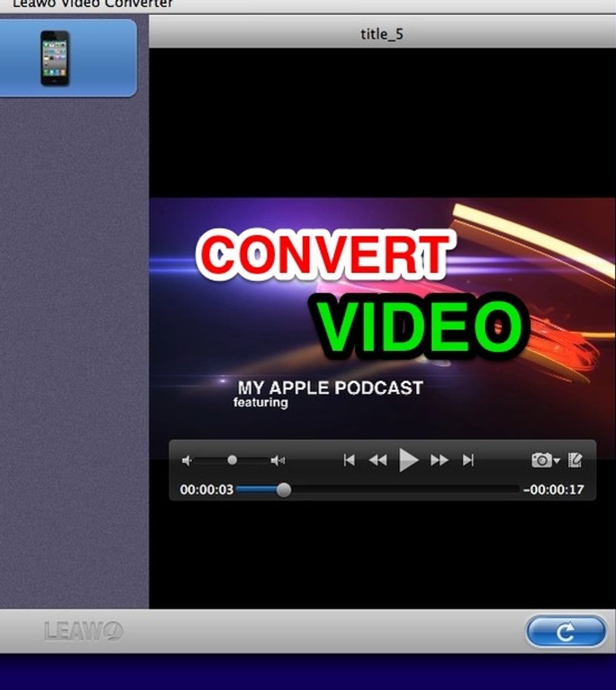The height and width of the screenshot is (690, 616).
Task: Rewind the video
Action: coord(378,460)
